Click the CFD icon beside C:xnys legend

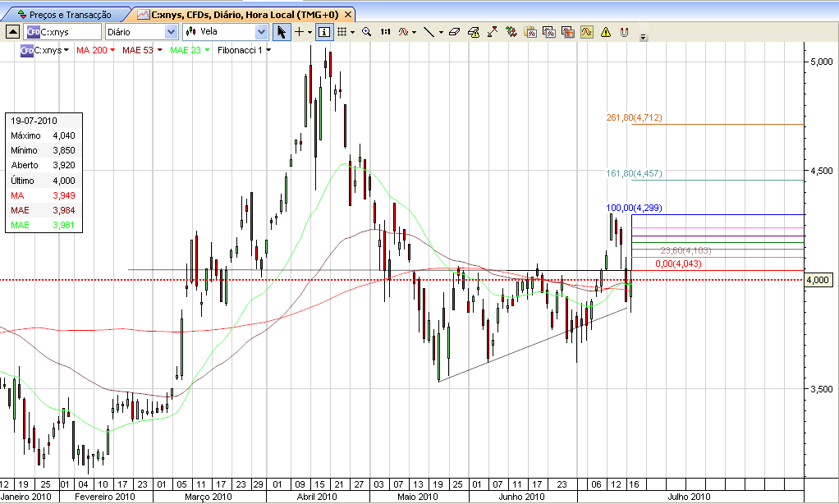[x=27, y=50]
